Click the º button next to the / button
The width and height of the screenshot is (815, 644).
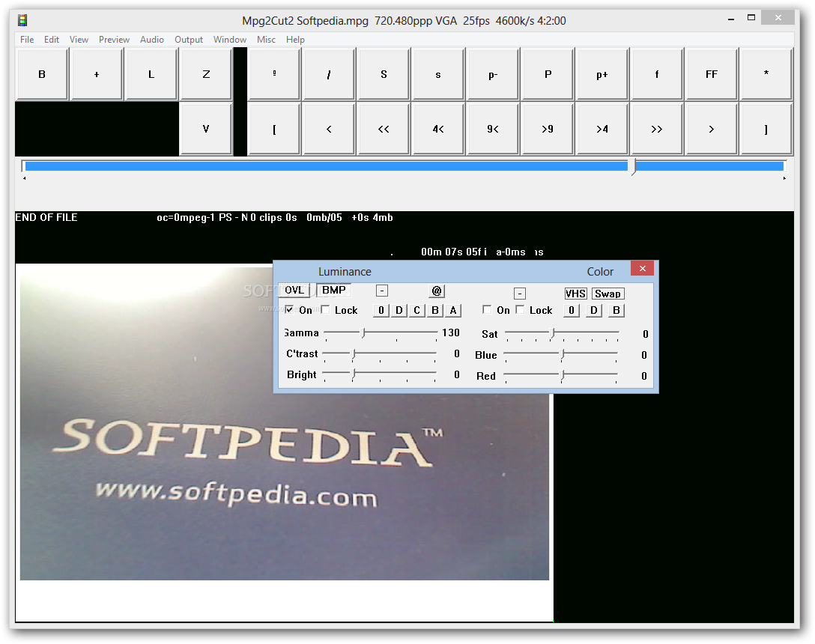(274, 74)
